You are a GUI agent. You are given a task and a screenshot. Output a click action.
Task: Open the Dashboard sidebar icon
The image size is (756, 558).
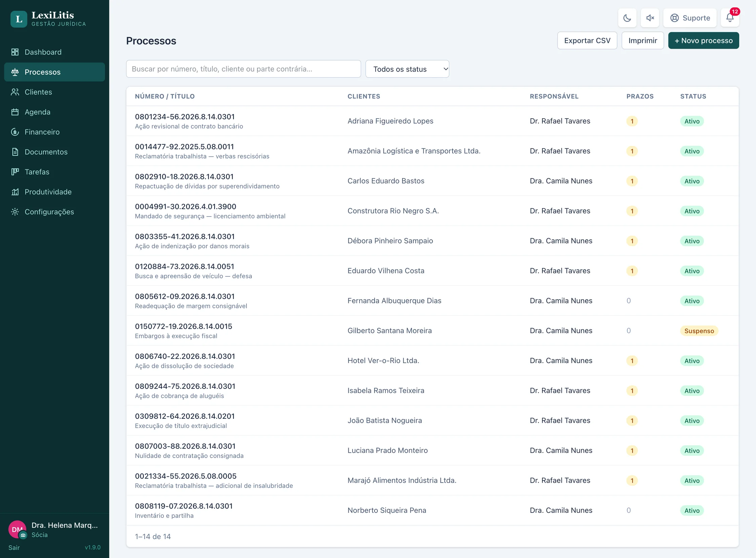tap(15, 52)
